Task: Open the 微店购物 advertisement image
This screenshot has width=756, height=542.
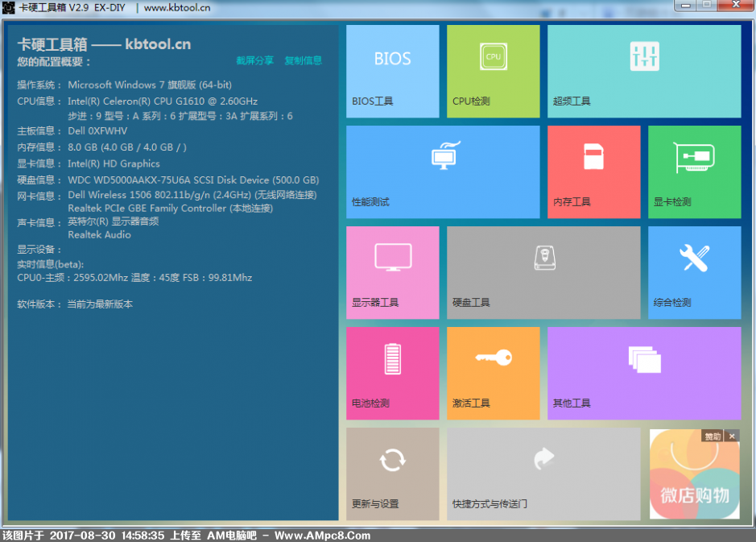Action: pos(694,474)
